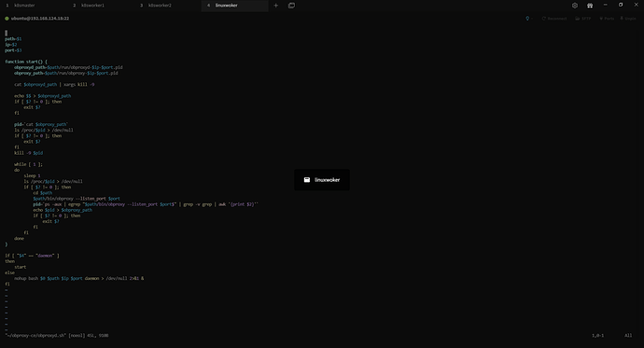Switch to the k8sworker2 tab
Viewport: 644px width, 348px height.
click(x=160, y=6)
